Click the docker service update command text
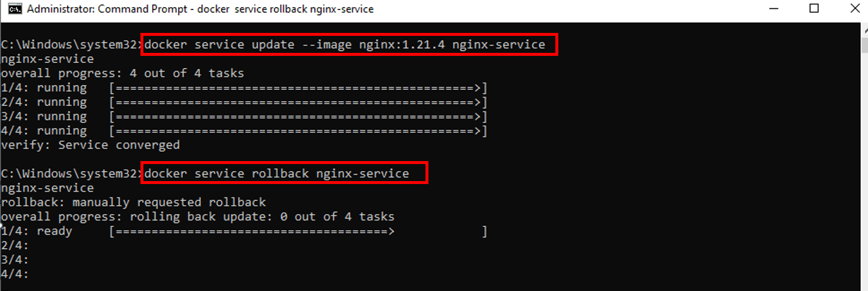 345,45
